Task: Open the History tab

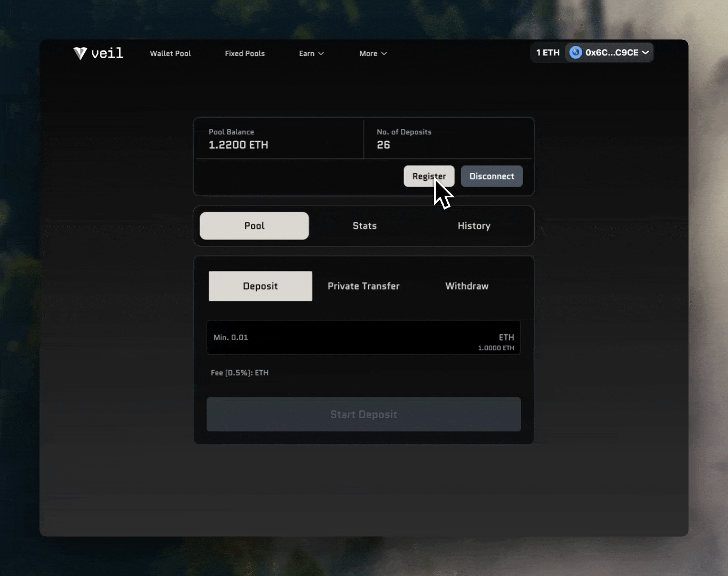Action: pyautogui.click(x=473, y=226)
